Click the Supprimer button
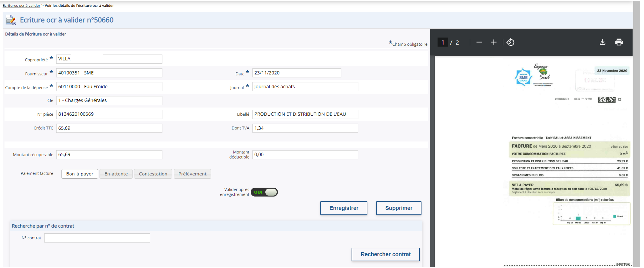This screenshot has height=268, width=644. tap(399, 208)
